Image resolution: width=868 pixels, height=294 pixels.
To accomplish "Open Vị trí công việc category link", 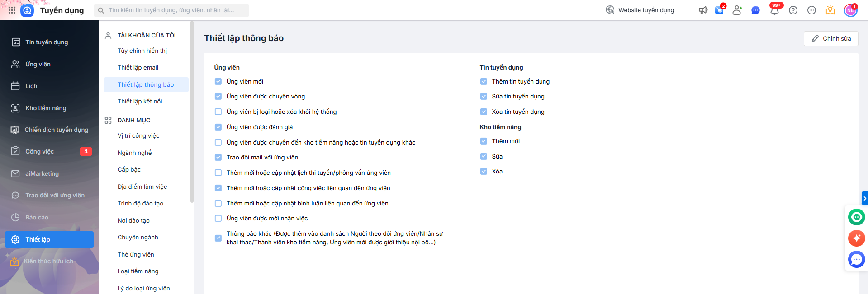I will coord(138,135).
